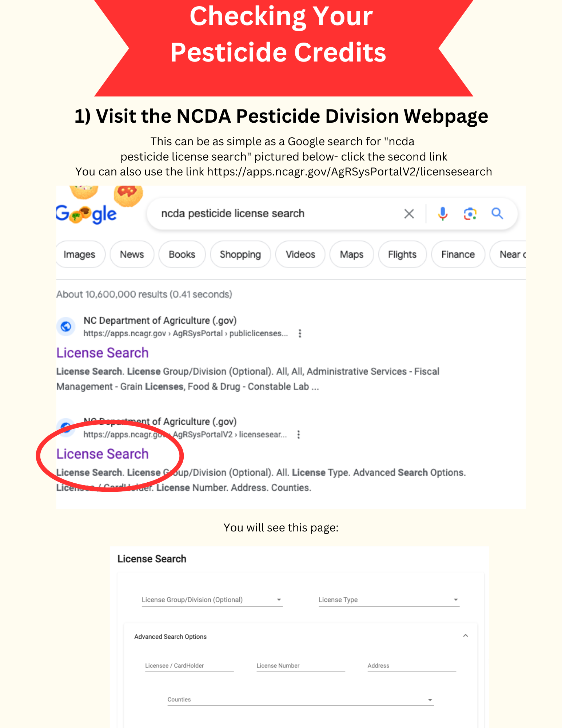562x728 pixels.
Task: Click the License Number input field
Action: [300, 666]
